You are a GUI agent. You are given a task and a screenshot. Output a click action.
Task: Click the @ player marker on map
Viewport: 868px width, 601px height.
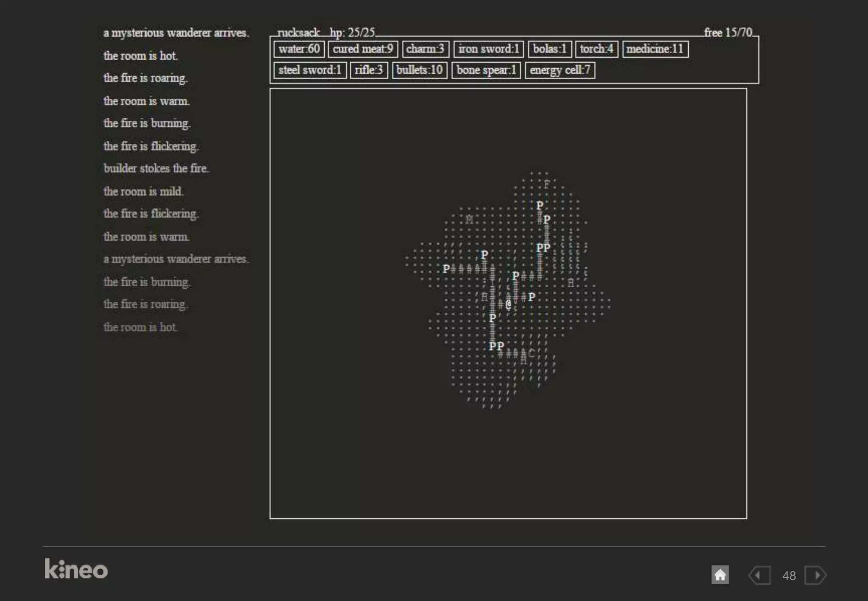coord(508,304)
